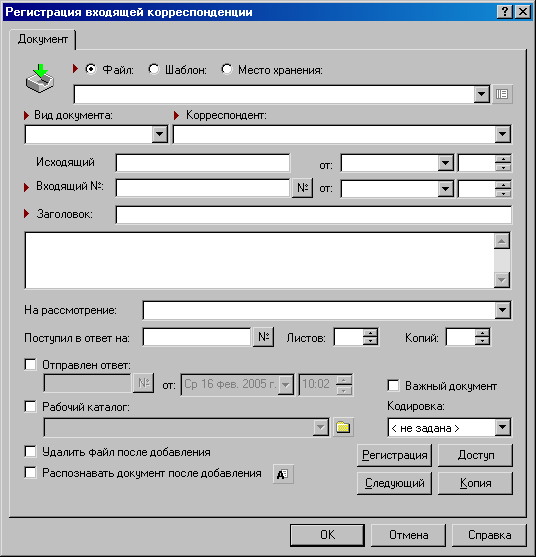536x557 pixels.
Task: Select the Шаблон radio button
Action: tap(154, 69)
